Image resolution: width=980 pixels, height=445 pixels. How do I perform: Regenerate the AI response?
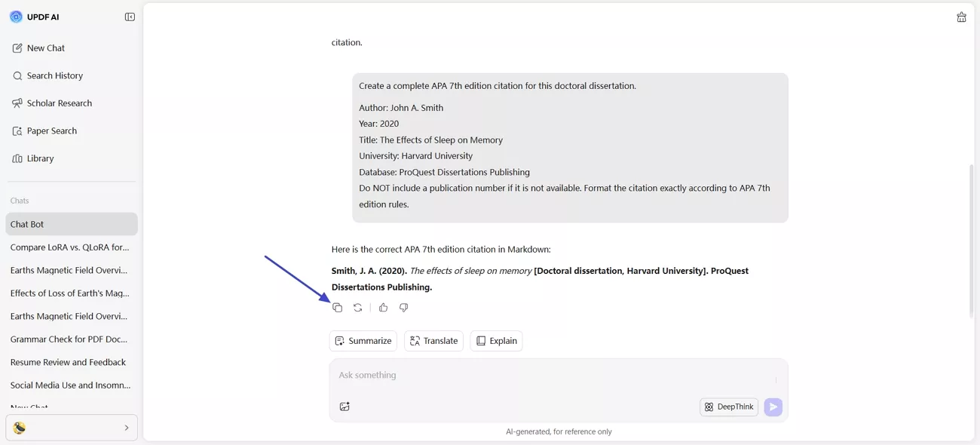pyautogui.click(x=357, y=308)
